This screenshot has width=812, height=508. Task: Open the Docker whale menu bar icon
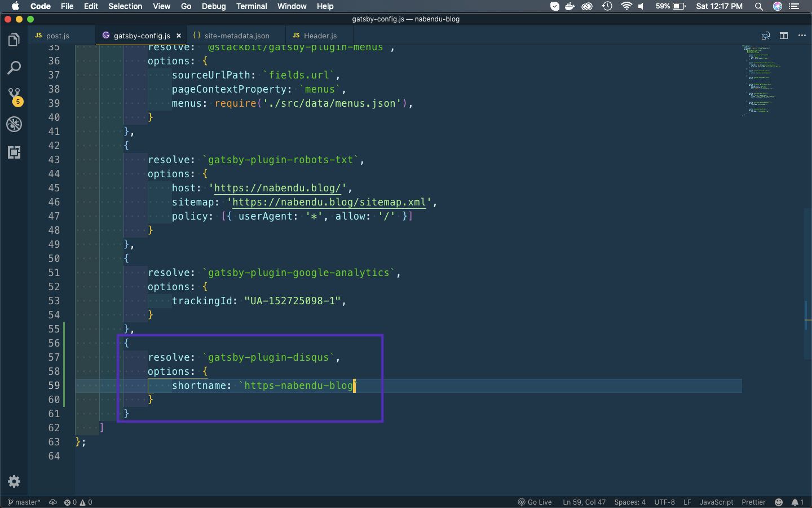coord(570,6)
